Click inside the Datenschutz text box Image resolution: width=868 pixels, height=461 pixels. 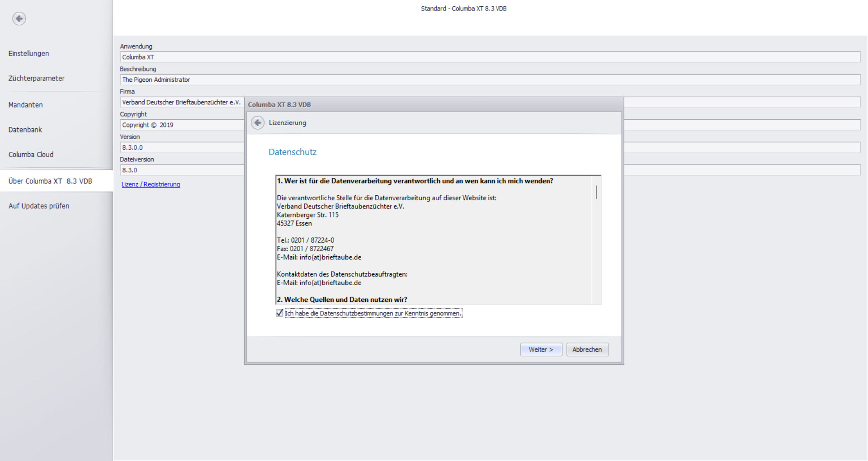[433, 240]
